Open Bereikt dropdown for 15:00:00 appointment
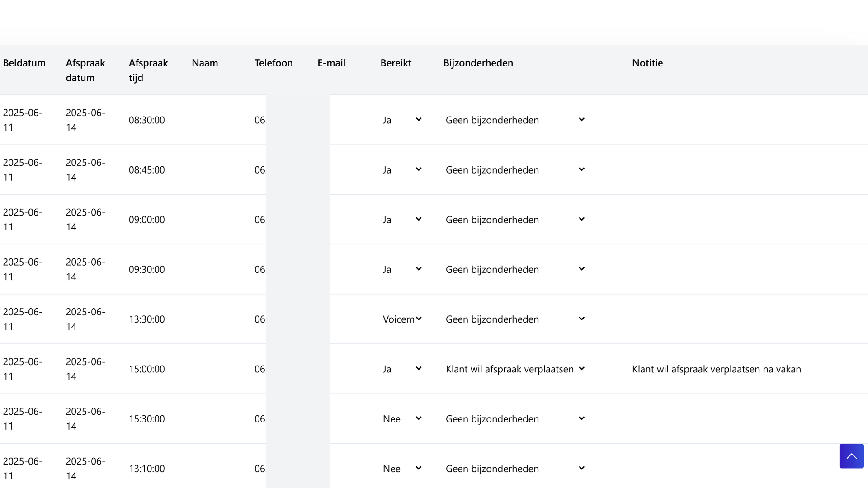Image resolution: width=868 pixels, height=488 pixels. (402, 369)
